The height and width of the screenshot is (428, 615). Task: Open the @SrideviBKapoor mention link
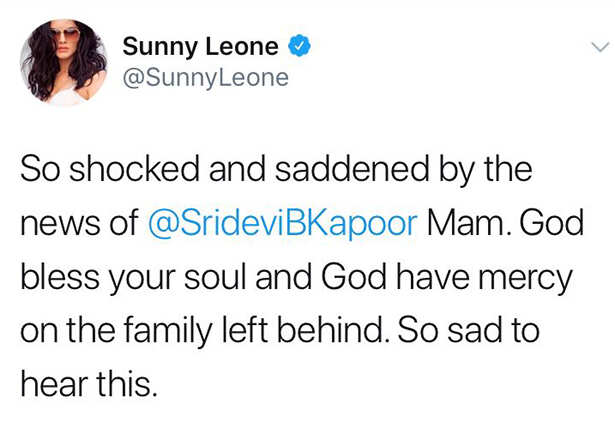[x=282, y=224]
